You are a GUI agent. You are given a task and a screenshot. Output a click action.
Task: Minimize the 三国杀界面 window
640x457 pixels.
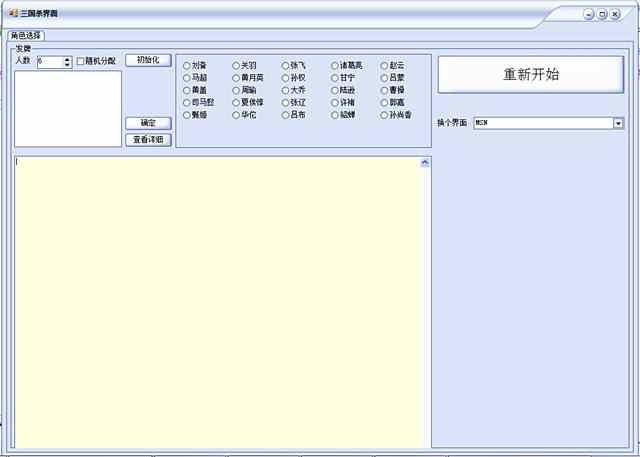pos(589,14)
